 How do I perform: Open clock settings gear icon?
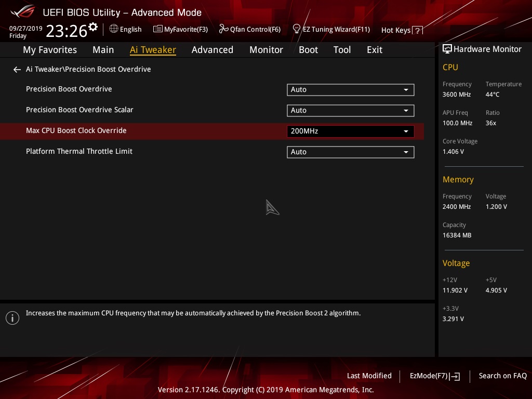pyautogui.click(x=93, y=26)
